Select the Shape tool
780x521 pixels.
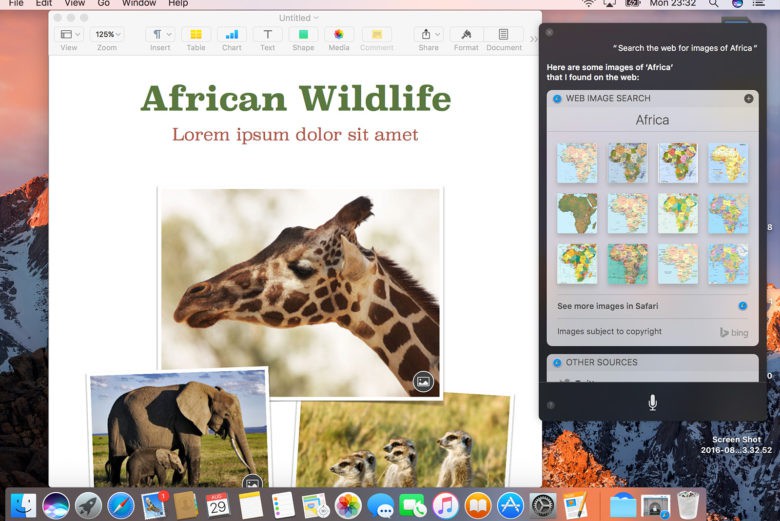click(303, 35)
